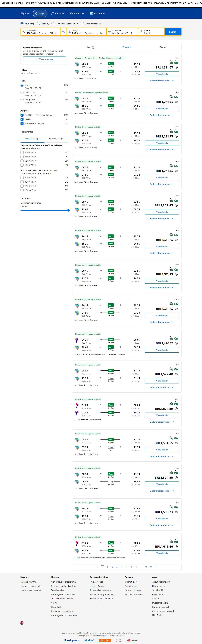Screen dimensions: 202x644
Task: Click price info icon beside BRL1,574.89
Action: 176,409
